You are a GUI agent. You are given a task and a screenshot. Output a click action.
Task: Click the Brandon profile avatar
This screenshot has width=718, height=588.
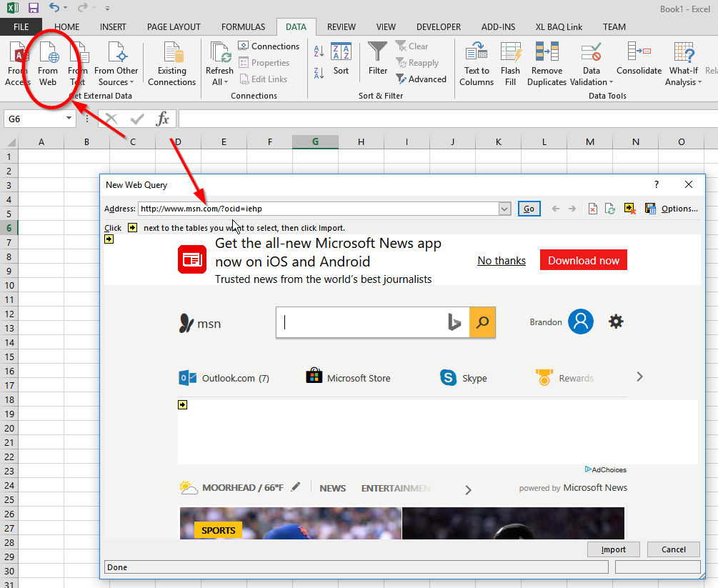[x=581, y=322]
